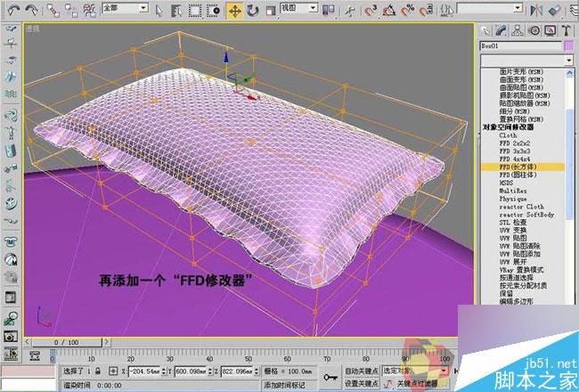Toggle the Percent Snap icon

407,11
